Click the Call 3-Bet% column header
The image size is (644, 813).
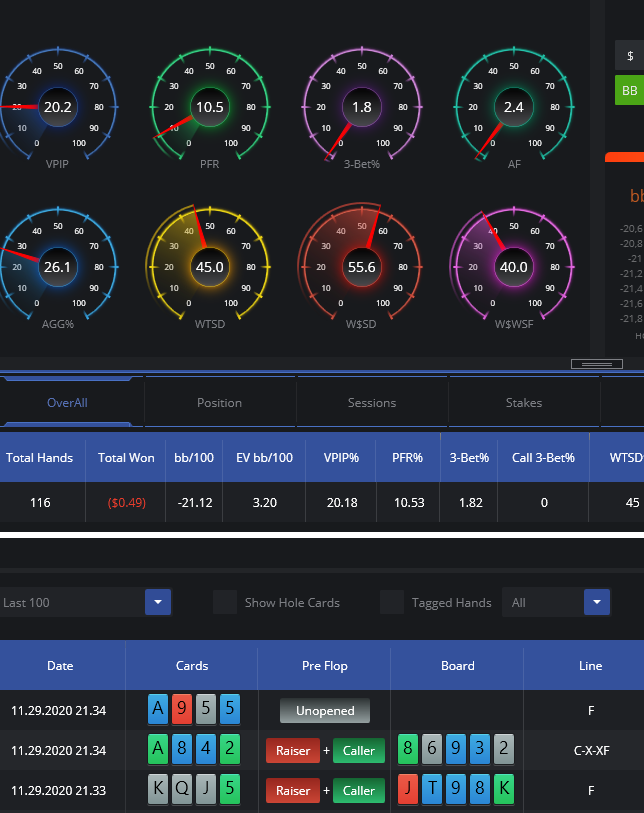coord(543,458)
